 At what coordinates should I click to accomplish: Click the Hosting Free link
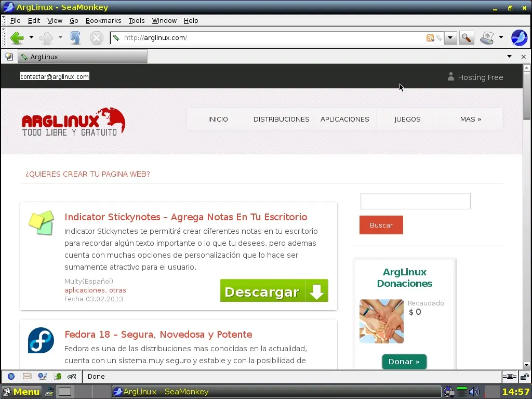click(480, 77)
